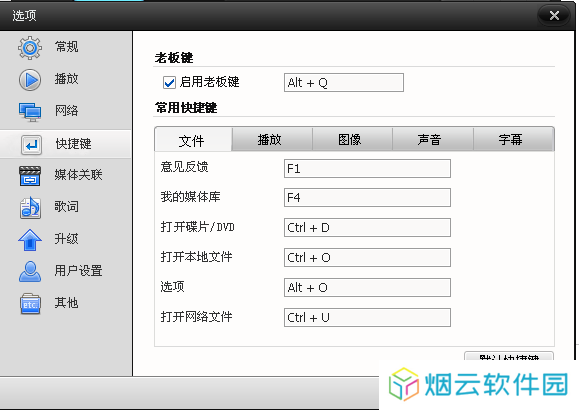
Task: Open the 歌词 settings section
Action: 66,206
